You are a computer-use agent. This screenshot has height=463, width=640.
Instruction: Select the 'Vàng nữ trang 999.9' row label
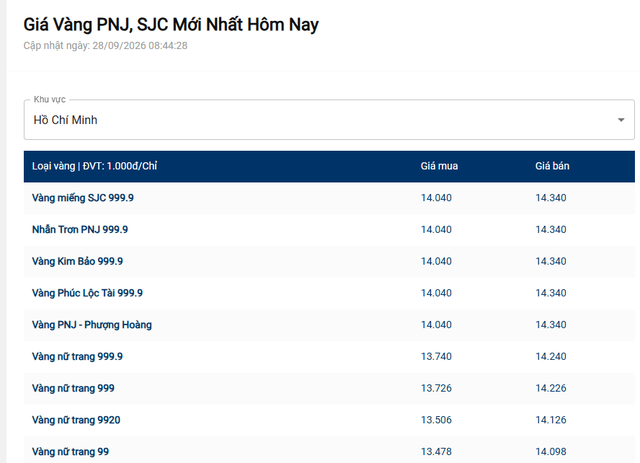(x=77, y=357)
